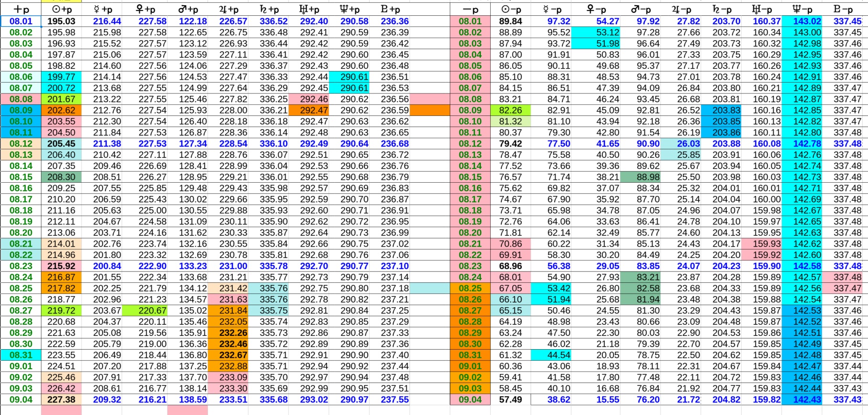Click the cyan cell with value 44.54
Image resolution: width=868 pixels, height=415 pixels.
[x=552, y=355]
